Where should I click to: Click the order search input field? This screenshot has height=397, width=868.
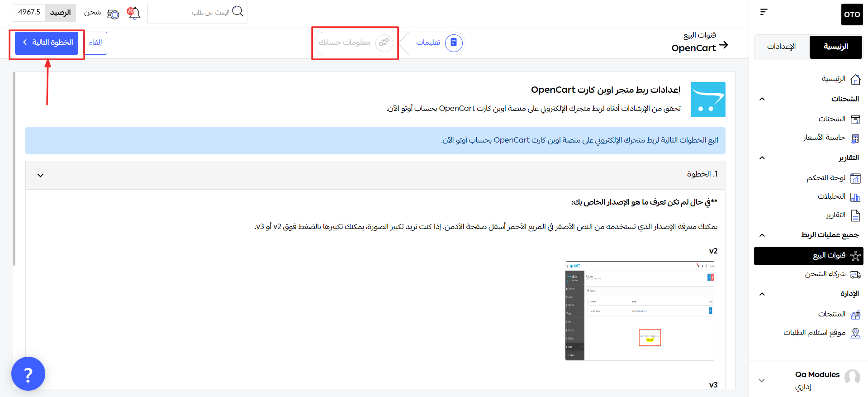click(x=197, y=13)
